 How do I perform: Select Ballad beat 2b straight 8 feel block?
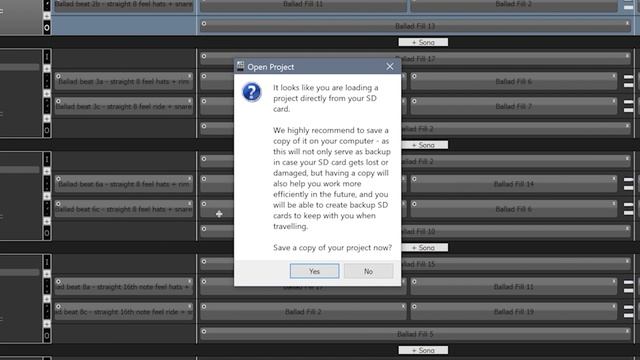point(123,5)
